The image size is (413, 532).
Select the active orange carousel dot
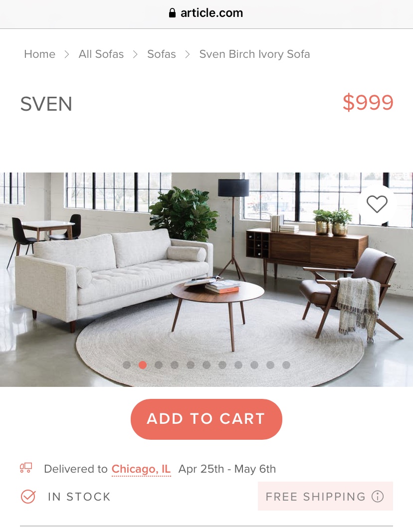click(x=143, y=365)
